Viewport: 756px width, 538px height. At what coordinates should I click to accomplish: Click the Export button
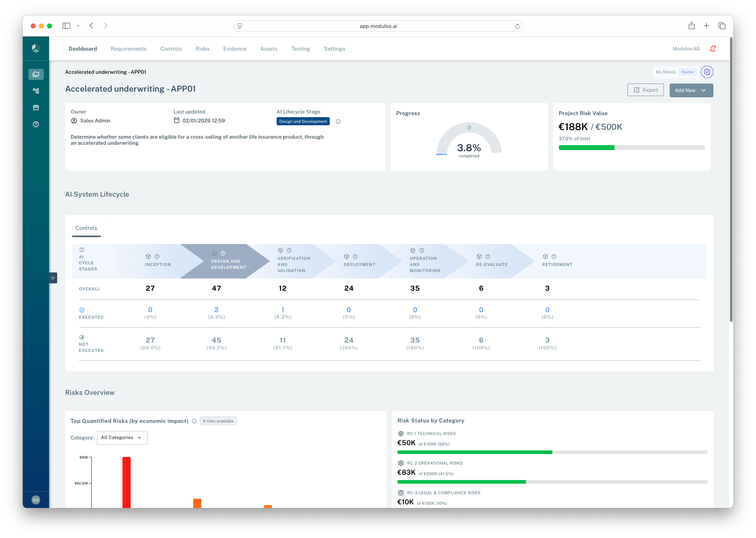(x=645, y=90)
